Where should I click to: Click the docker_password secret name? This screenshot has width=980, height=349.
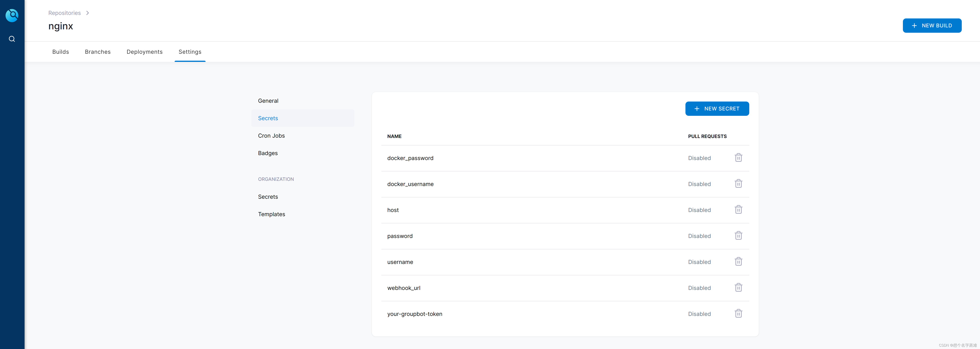pos(410,158)
